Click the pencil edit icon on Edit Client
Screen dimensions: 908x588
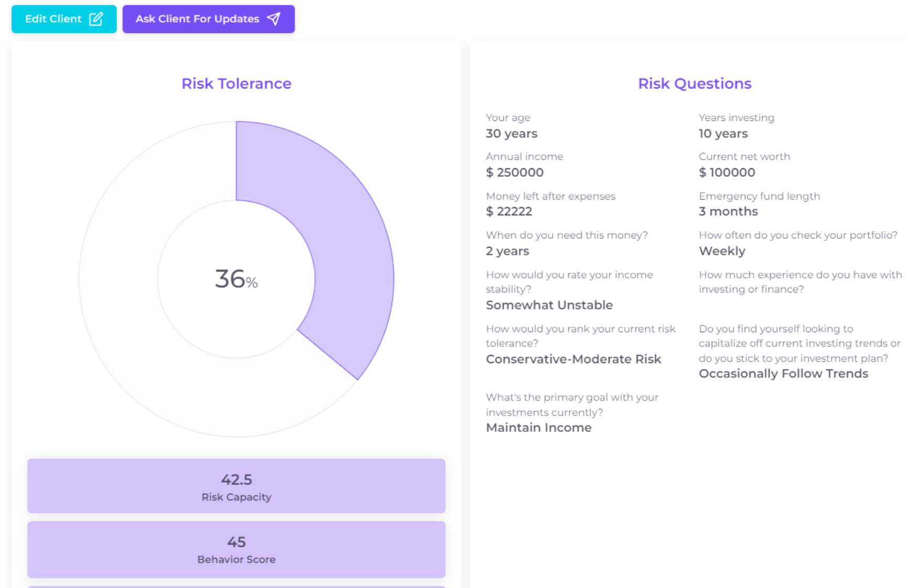tap(96, 18)
